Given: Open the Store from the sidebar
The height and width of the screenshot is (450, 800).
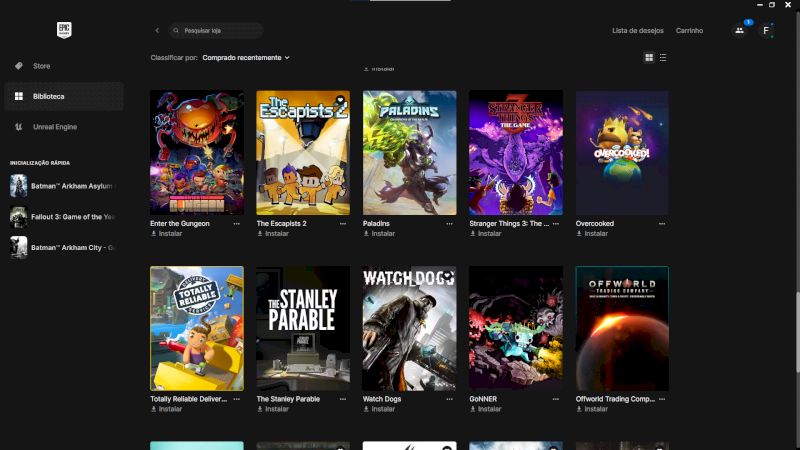Looking at the screenshot, I should [x=41, y=66].
